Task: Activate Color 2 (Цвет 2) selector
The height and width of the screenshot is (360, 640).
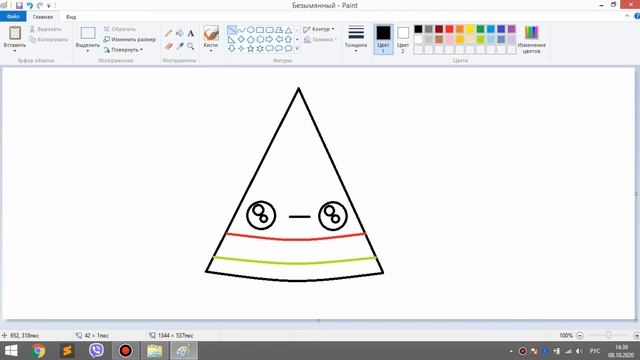Action: [x=403, y=39]
